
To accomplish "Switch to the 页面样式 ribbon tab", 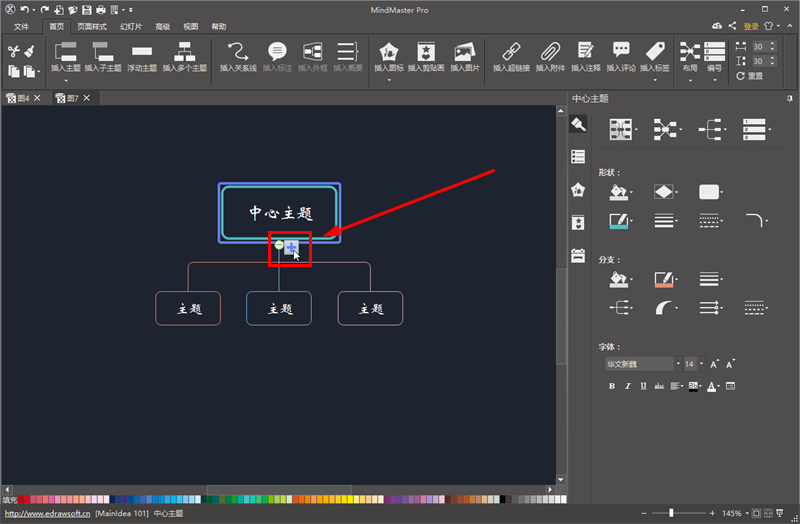I will (92, 27).
